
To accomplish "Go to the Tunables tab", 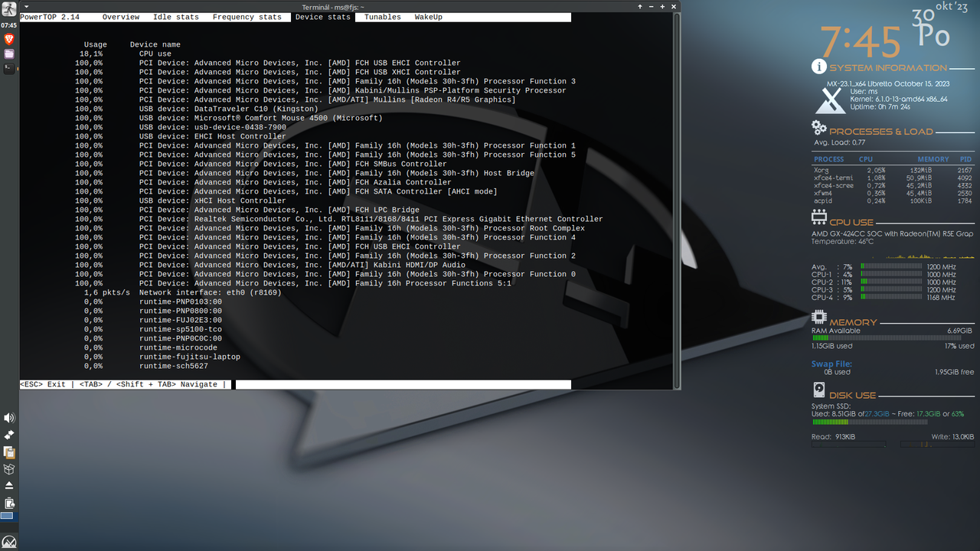I will click(x=383, y=17).
